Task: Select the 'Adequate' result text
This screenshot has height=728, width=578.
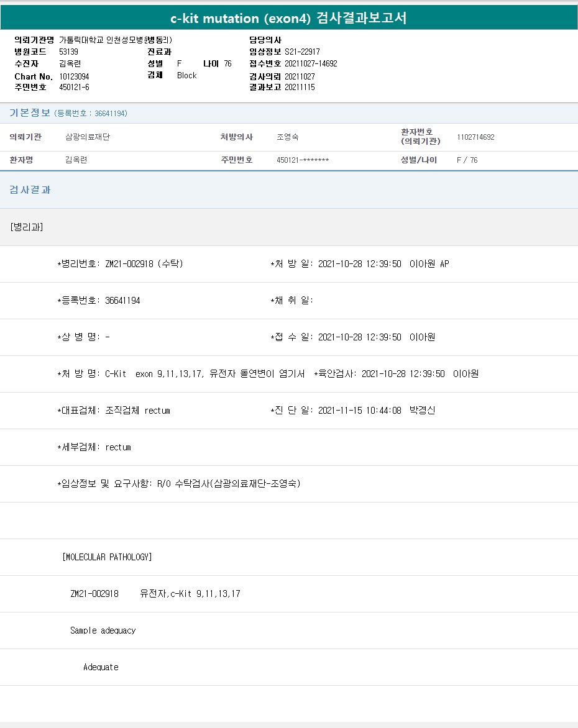Action: point(101,667)
